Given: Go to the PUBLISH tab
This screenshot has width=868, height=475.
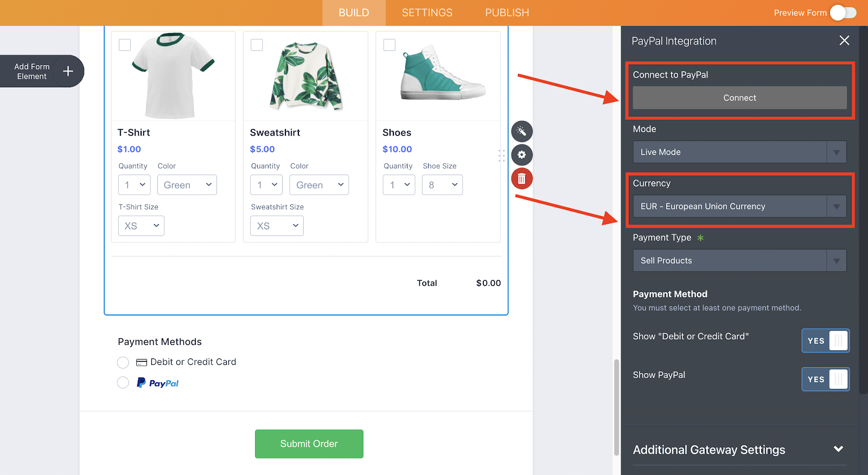Looking at the screenshot, I should [x=507, y=12].
